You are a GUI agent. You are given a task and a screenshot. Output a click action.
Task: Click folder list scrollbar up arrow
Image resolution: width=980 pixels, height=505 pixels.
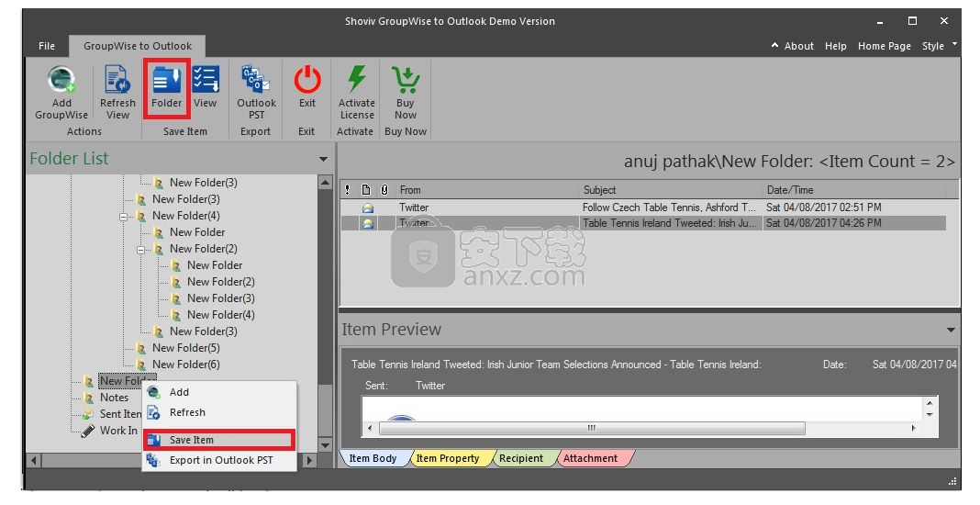click(x=325, y=182)
